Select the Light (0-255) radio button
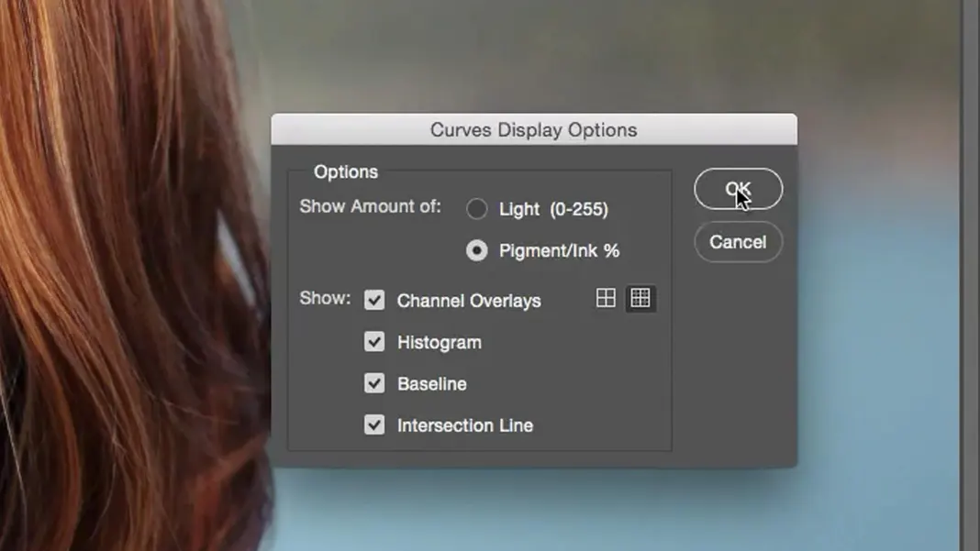The width and height of the screenshot is (980, 551). coord(477,209)
